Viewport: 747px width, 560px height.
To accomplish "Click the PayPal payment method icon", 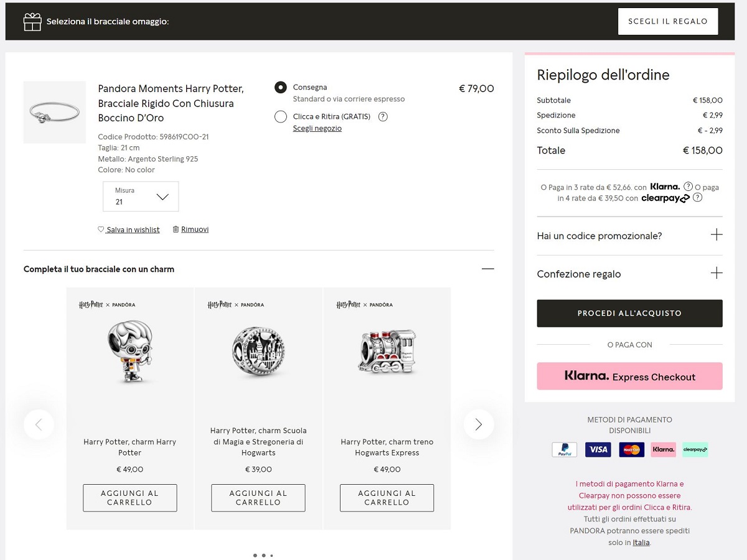I will (x=565, y=449).
